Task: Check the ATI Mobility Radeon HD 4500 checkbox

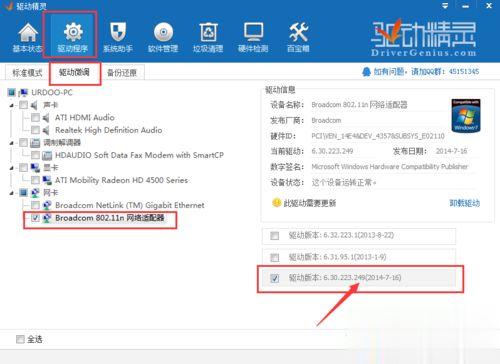Action: (35, 180)
